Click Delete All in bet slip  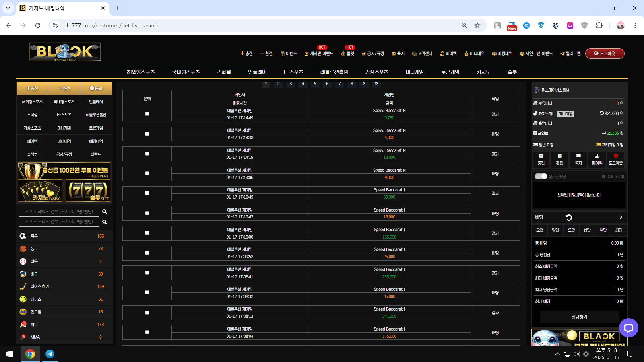[613, 177]
